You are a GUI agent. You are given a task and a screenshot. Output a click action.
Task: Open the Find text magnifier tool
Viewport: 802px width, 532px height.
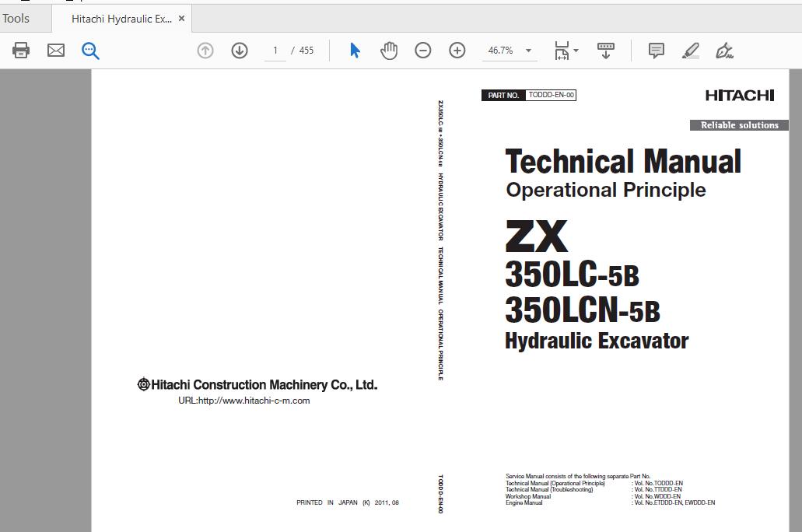(x=90, y=51)
